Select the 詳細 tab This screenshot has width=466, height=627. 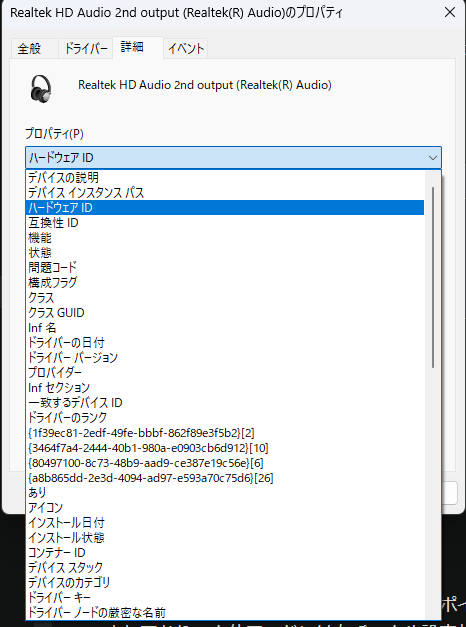coord(132,48)
